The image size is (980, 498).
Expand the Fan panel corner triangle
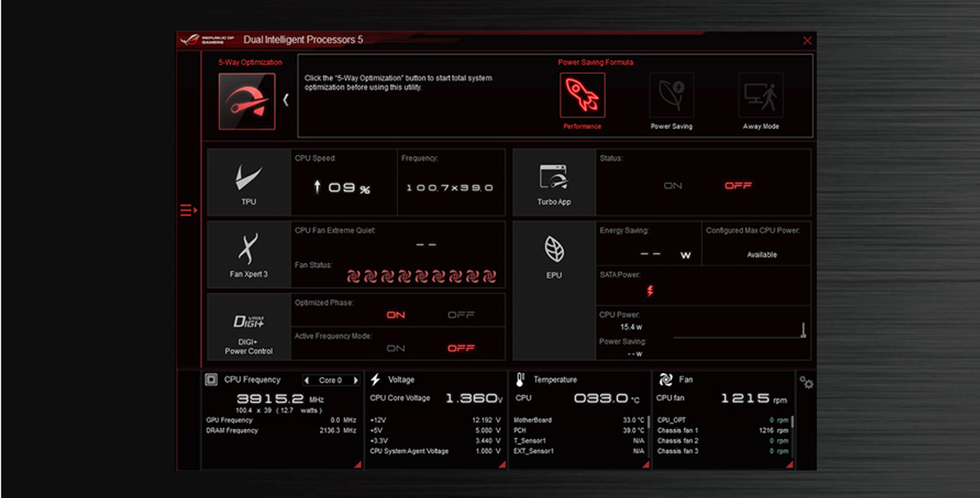point(789,465)
